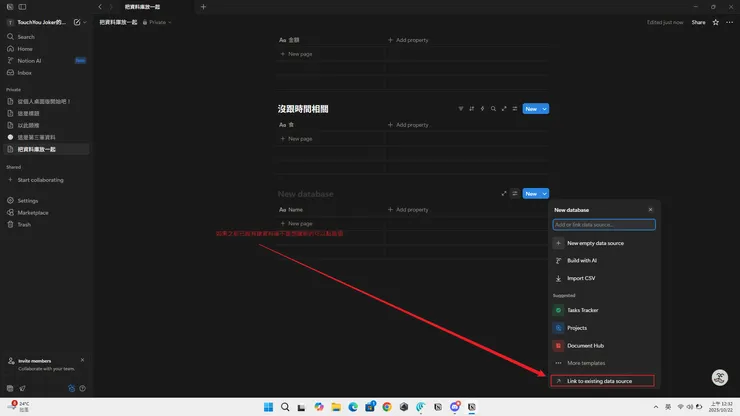The width and height of the screenshot is (740, 416).
Task: Launch File Explorer from the taskbar
Action: pos(336,407)
